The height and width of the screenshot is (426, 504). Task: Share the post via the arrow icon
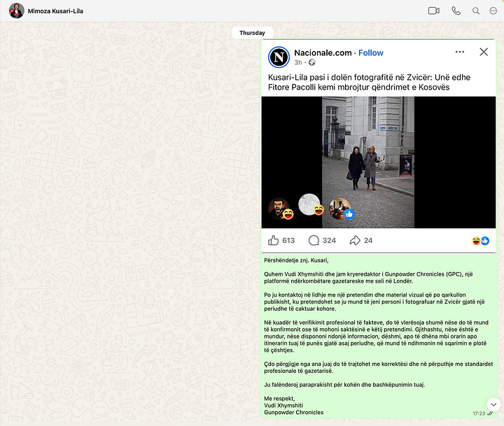click(x=355, y=241)
